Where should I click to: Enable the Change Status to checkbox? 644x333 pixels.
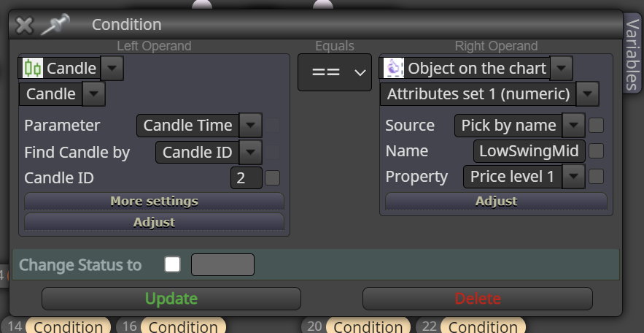(173, 264)
